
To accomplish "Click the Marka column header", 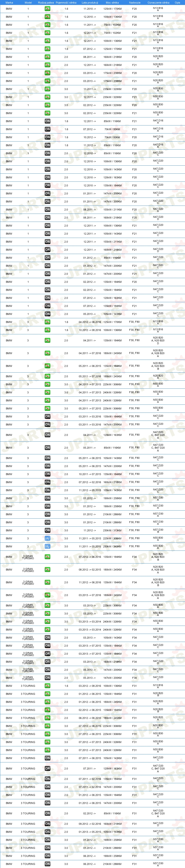I will [x=9, y=2].
